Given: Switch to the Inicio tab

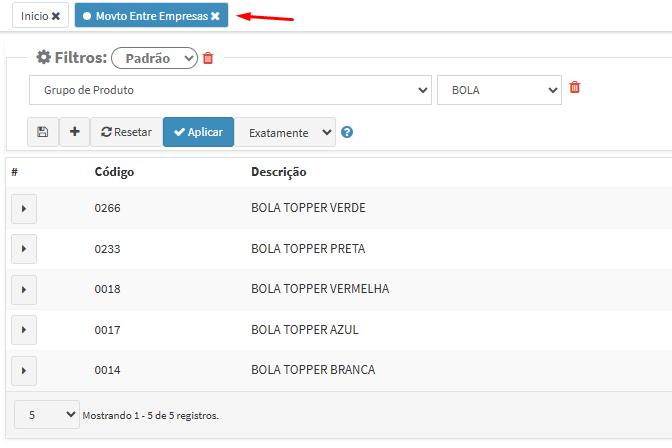Looking at the screenshot, I should (x=34, y=16).
